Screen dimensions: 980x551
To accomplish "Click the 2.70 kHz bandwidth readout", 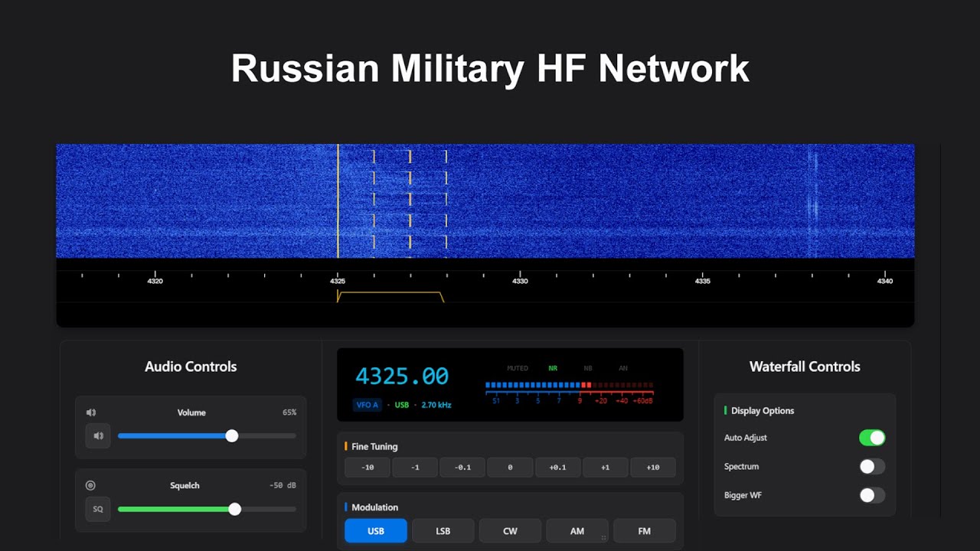I will (436, 405).
